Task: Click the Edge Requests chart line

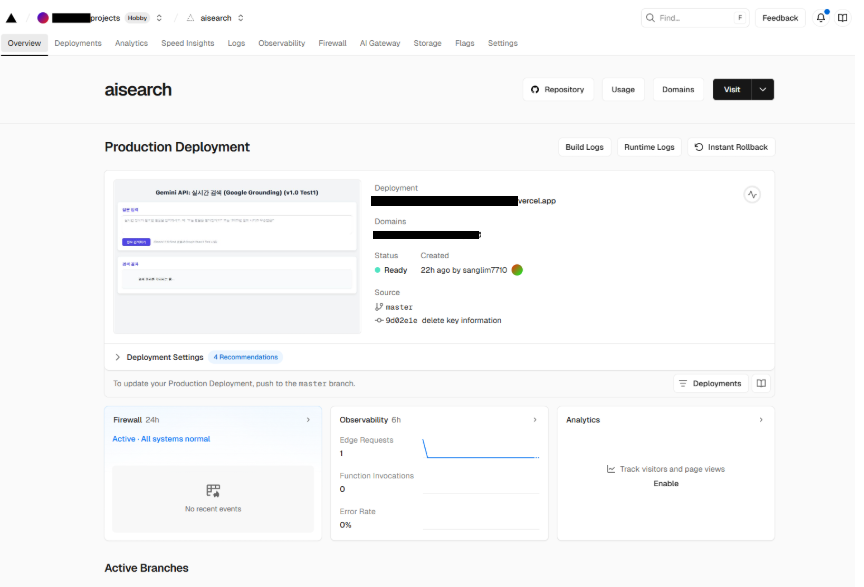Action: point(480,449)
